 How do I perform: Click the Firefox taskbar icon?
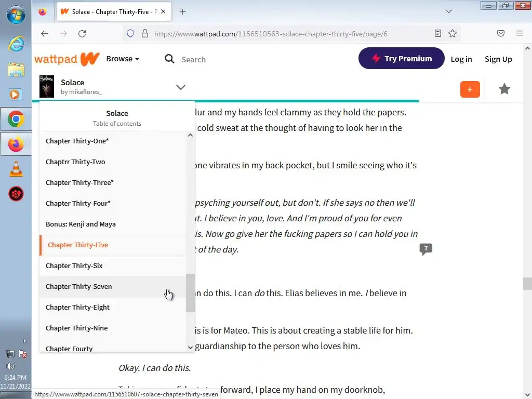coord(16,144)
